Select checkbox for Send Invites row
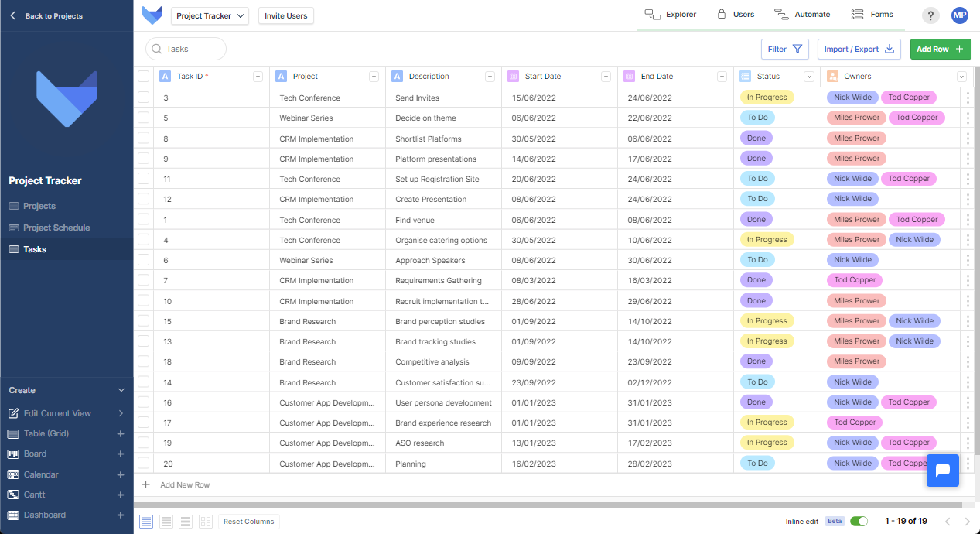980x534 pixels. point(143,98)
